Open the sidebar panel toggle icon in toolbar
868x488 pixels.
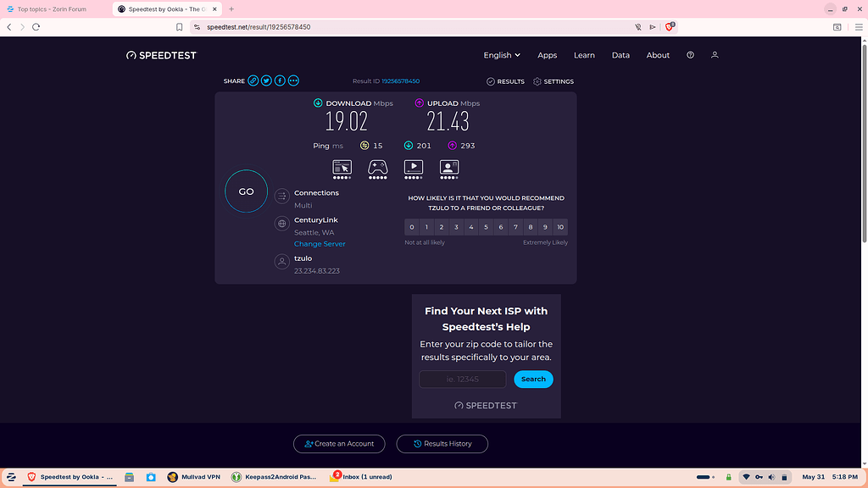point(837,27)
